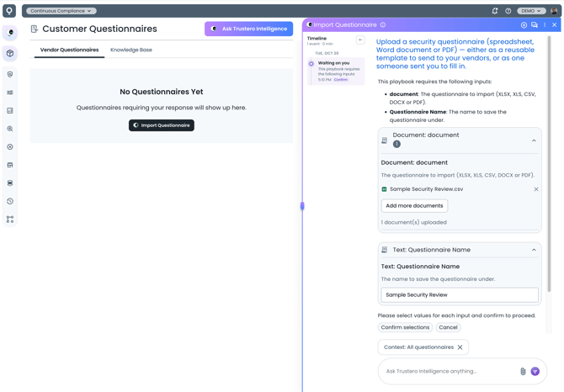Viewport: 564px width, 392px height.
Task: Open the stacked layers icon in sidebar
Action: click(x=10, y=183)
